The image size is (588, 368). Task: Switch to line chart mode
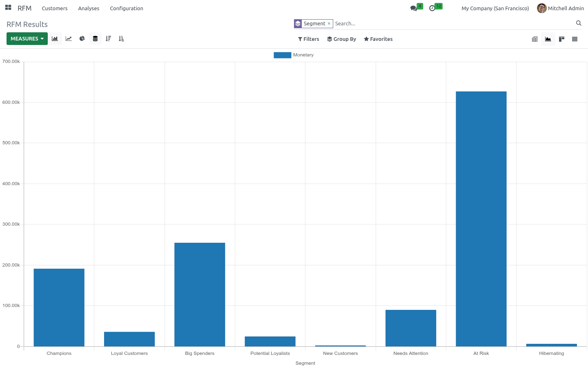click(69, 39)
